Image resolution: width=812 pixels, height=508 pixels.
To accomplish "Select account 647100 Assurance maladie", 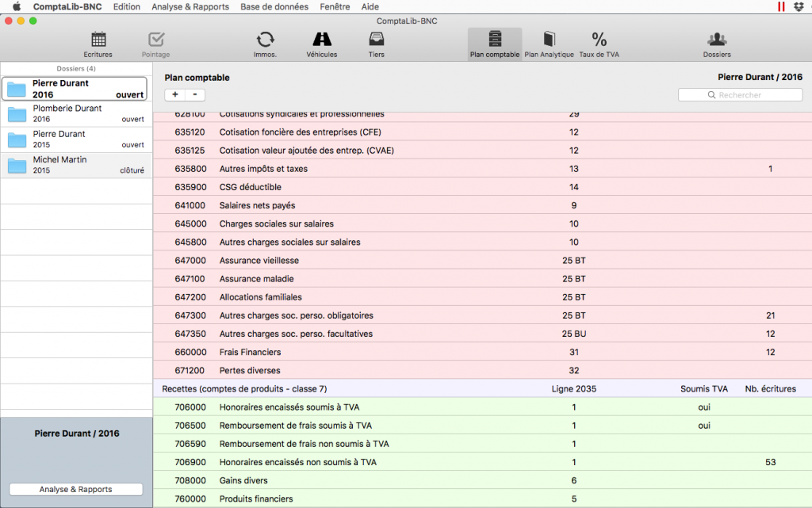I will (483, 279).
